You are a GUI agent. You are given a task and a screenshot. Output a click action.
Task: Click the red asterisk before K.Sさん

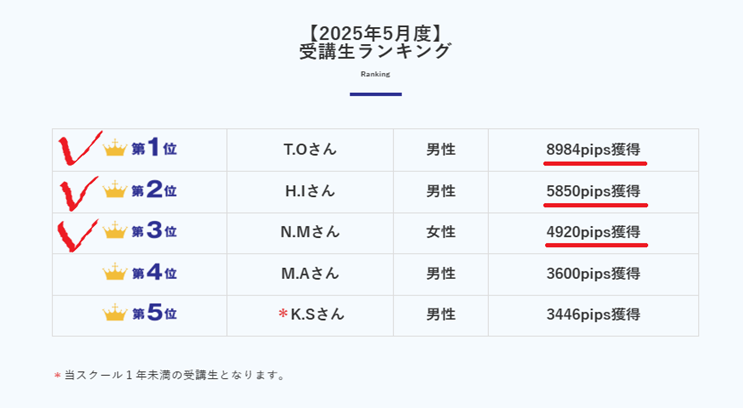[x=283, y=313]
